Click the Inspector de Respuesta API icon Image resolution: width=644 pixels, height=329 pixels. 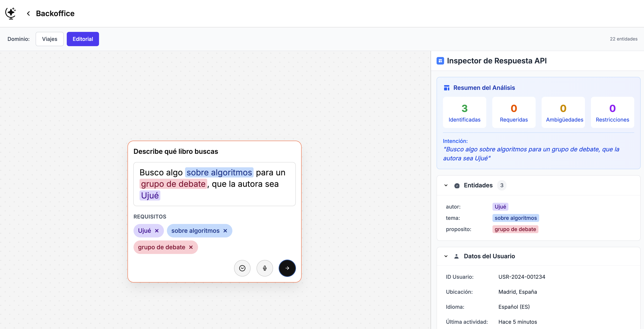pos(440,61)
